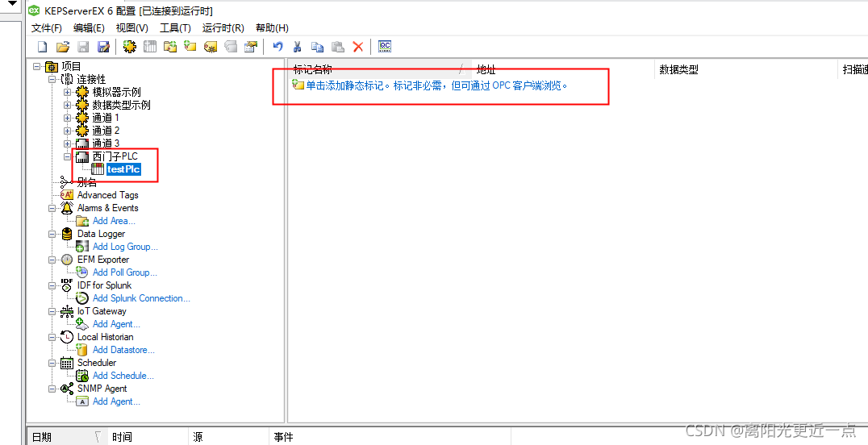Collapse the IDF for Splunk node
This screenshot has width=868, height=445.
tap(52, 285)
